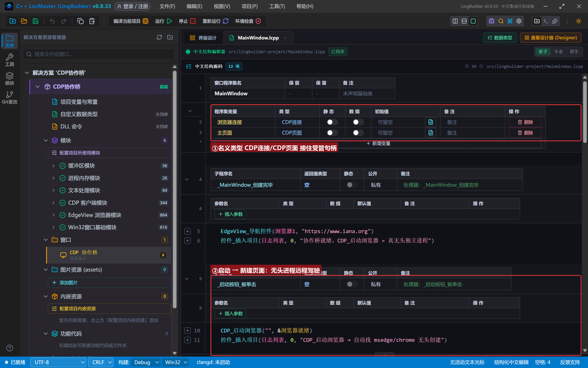Open the debug bug icon
This screenshot has width=588, height=368.
491,21
